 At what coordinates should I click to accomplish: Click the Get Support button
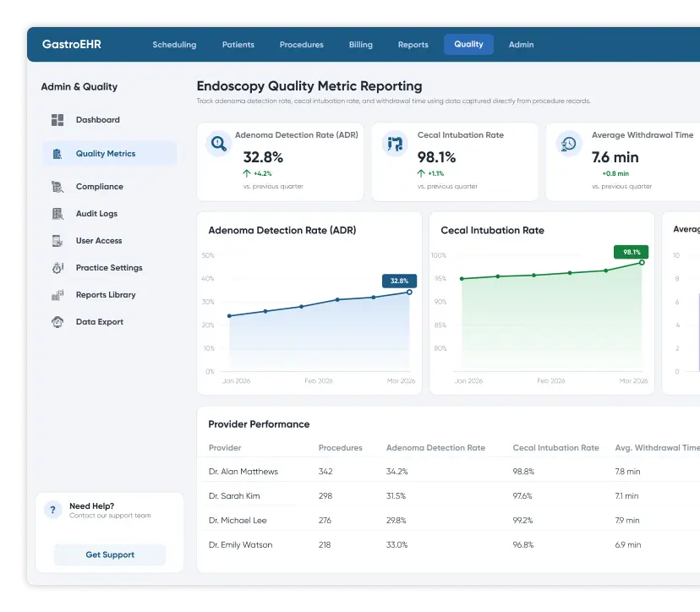tap(110, 555)
